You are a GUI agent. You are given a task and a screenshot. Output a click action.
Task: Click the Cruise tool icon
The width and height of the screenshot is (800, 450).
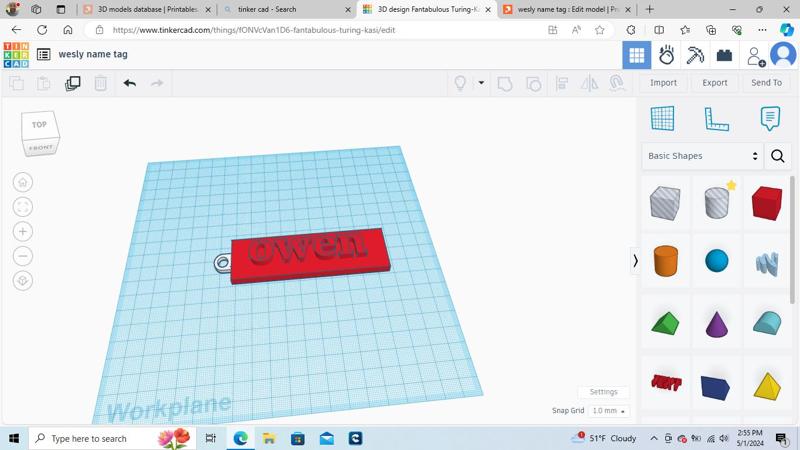coord(617,83)
